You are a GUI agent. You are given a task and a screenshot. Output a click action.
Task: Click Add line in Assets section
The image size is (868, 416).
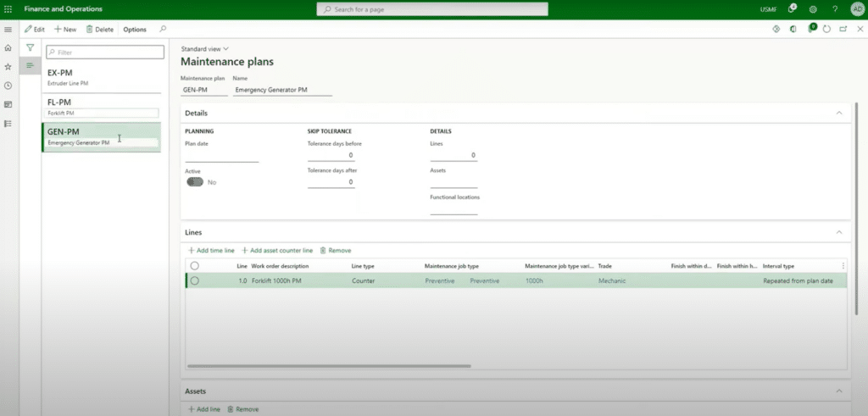tap(203, 409)
